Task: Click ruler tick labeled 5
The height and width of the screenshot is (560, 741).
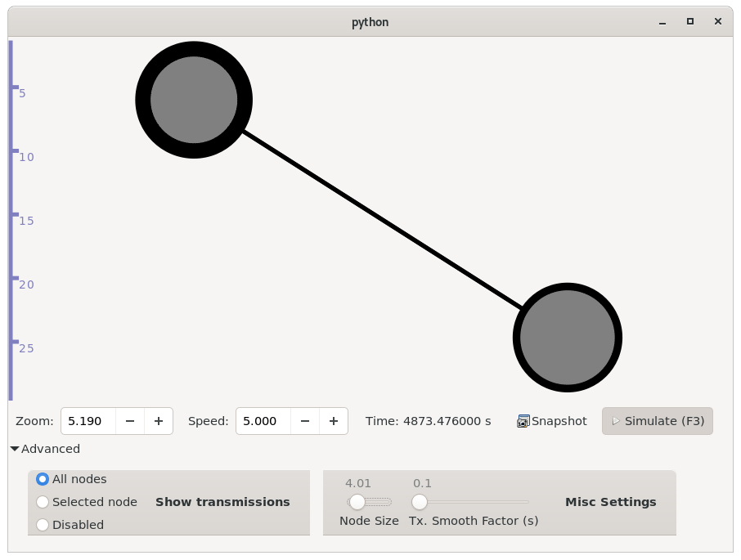Action: click(x=22, y=93)
